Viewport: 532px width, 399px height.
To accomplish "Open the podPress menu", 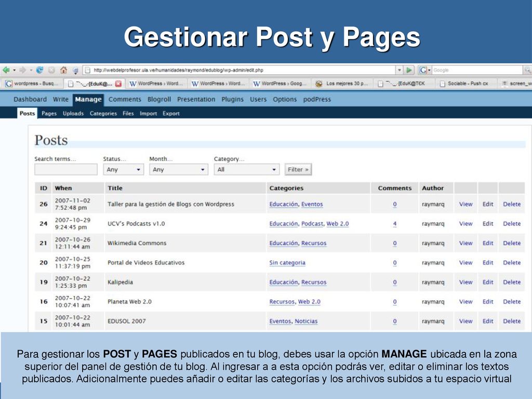I will pos(317,99).
